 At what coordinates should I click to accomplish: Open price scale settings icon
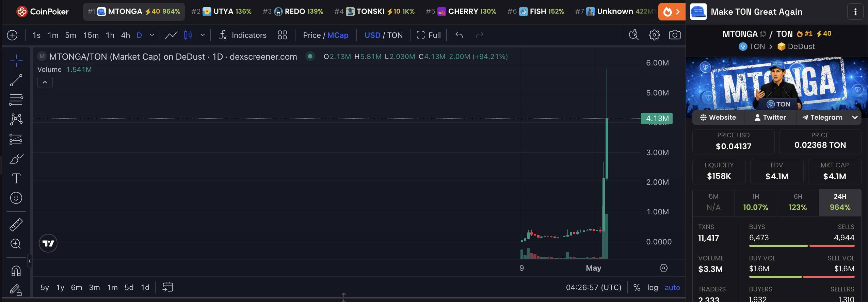click(664, 268)
